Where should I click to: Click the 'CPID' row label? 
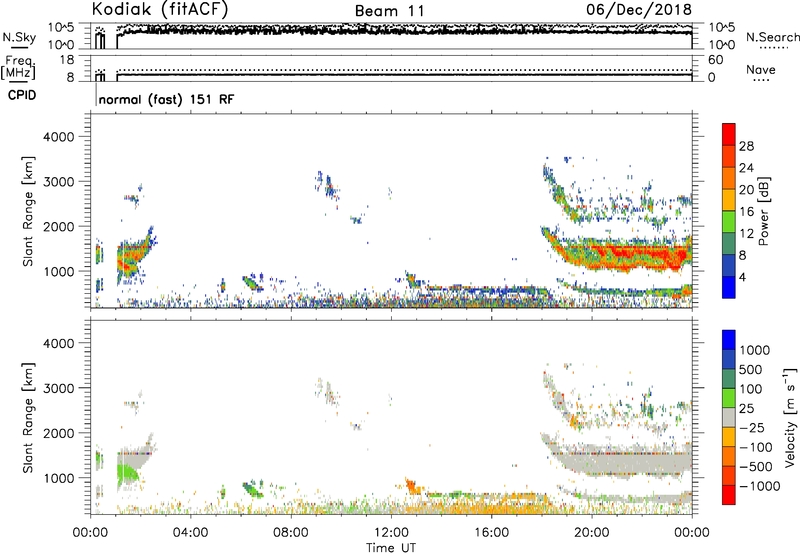click(22, 95)
